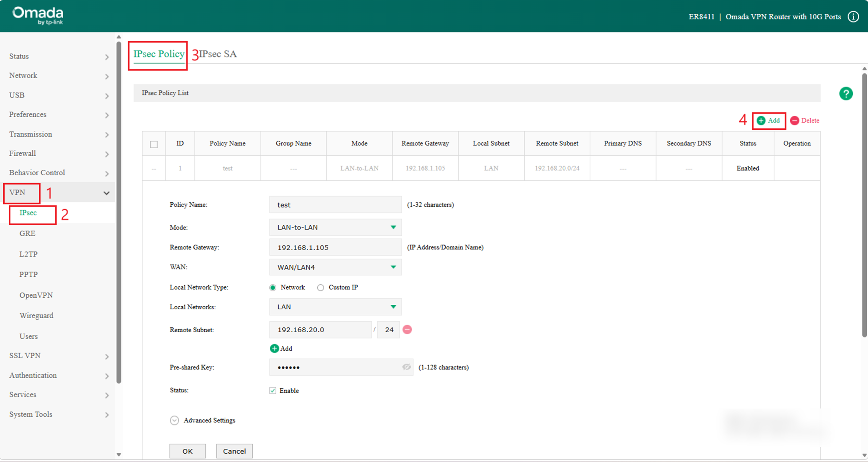The image size is (868, 462).
Task: Select all policies using the header checkbox
Action: point(154,144)
